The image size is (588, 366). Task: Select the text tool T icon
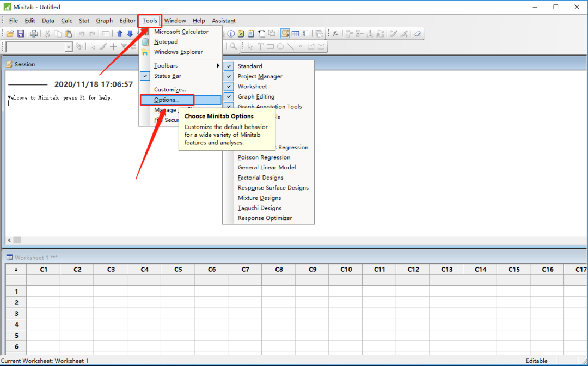(260, 46)
